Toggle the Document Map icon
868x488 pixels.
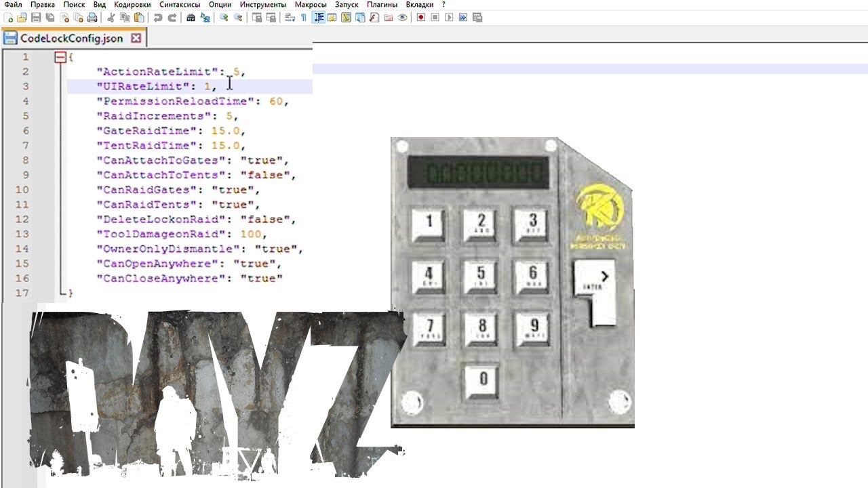click(346, 18)
